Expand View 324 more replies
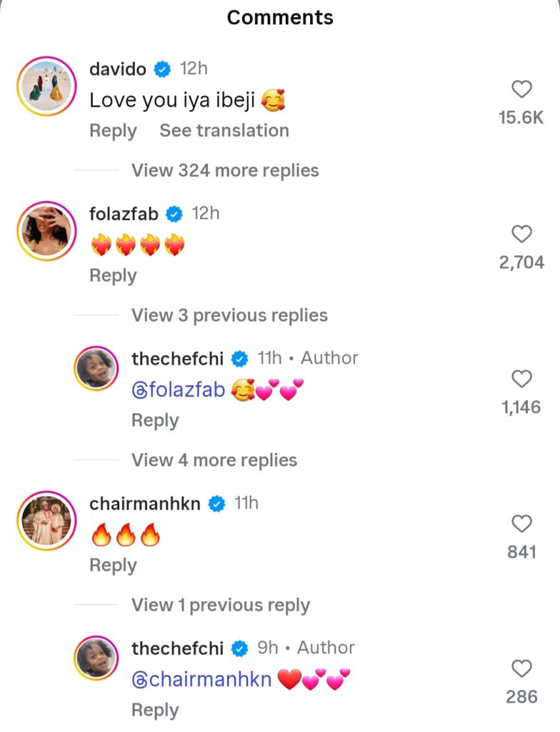Image resolution: width=560 pixels, height=732 pixels. click(224, 171)
